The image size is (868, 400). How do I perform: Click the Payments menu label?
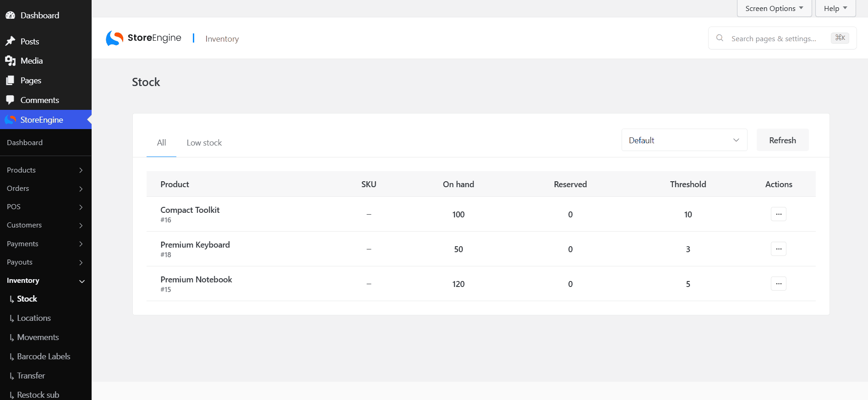[22, 244]
